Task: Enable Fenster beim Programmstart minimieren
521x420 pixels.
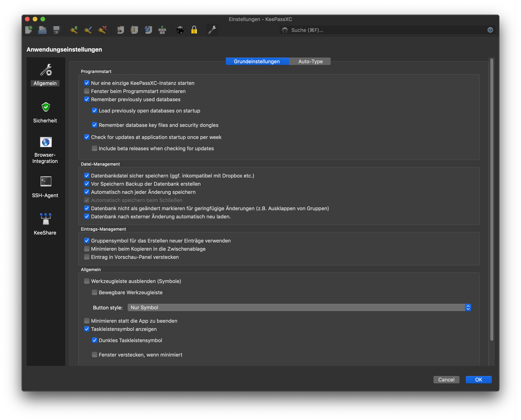Action: tap(87, 91)
